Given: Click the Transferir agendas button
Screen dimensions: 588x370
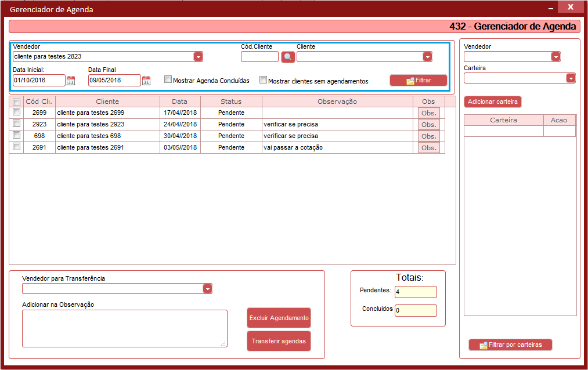Looking at the screenshot, I should 279,341.
